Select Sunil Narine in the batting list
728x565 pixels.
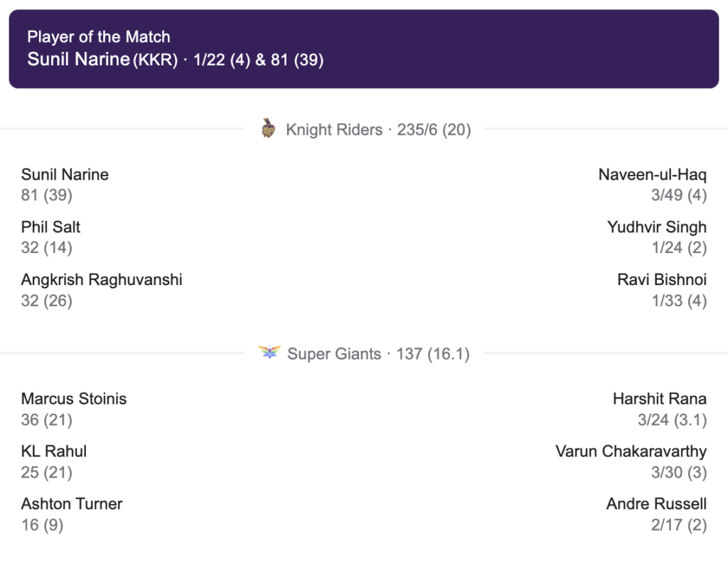pos(65,175)
